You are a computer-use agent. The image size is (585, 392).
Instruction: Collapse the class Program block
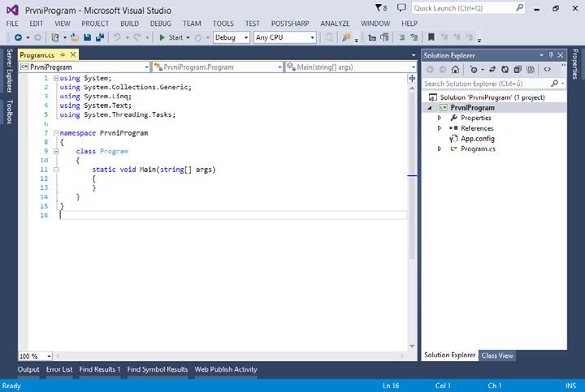(x=56, y=151)
